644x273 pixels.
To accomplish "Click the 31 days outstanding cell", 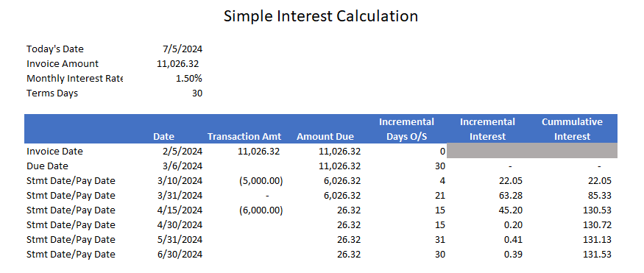I will pos(440,240).
